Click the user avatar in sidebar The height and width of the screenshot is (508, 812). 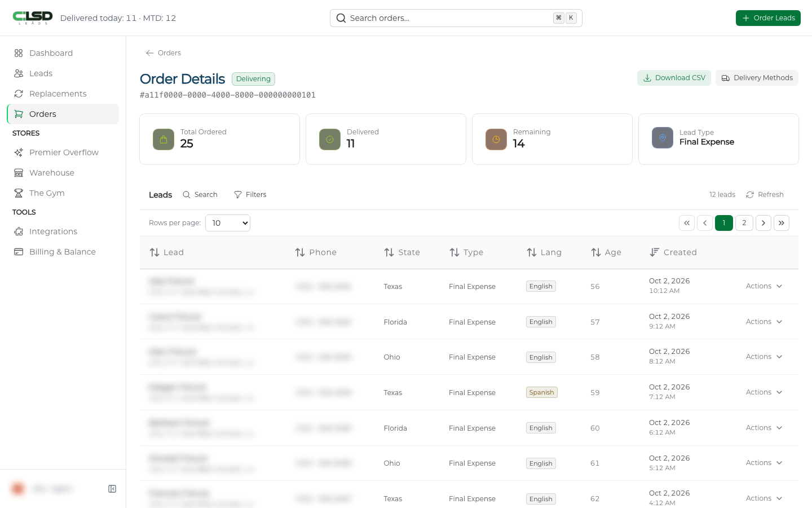[18, 489]
